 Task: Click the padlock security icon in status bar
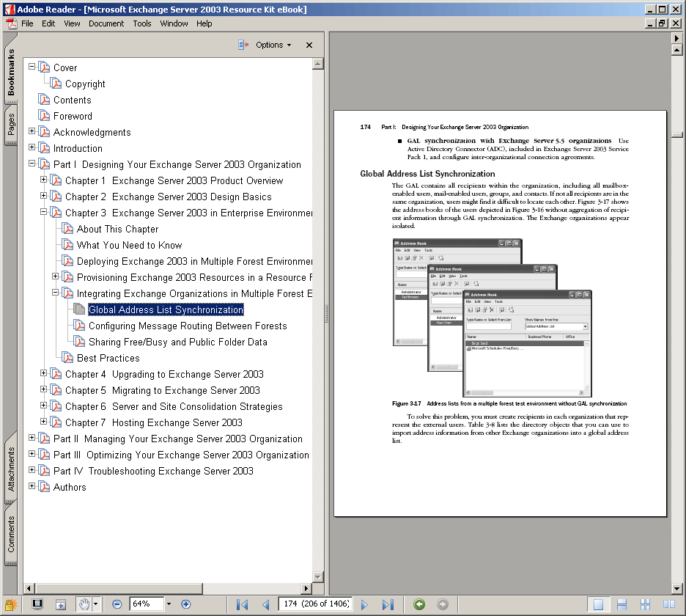(x=10, y=604)
